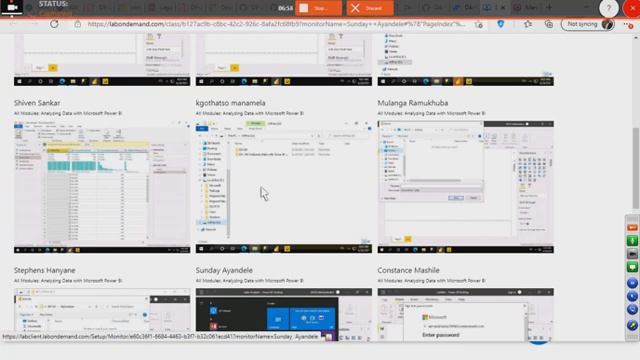Toggle the gray webcam button in side panel

pyautogui.click(x=632, y=254)
